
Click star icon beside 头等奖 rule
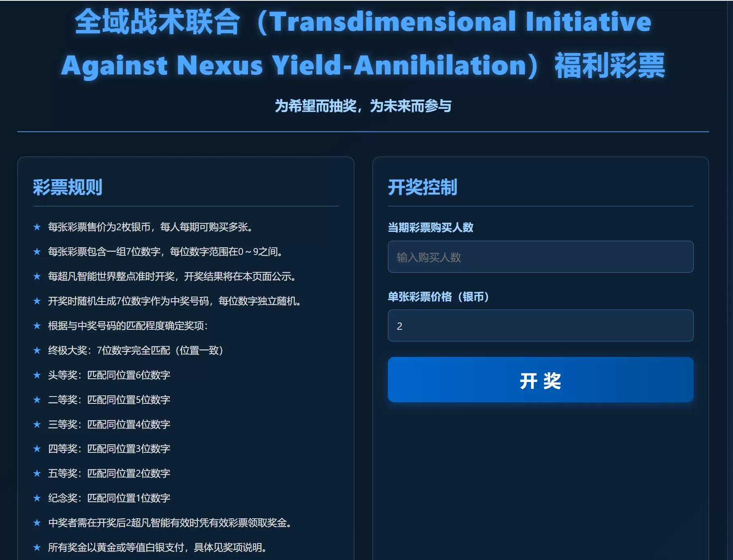coord(37,375)
